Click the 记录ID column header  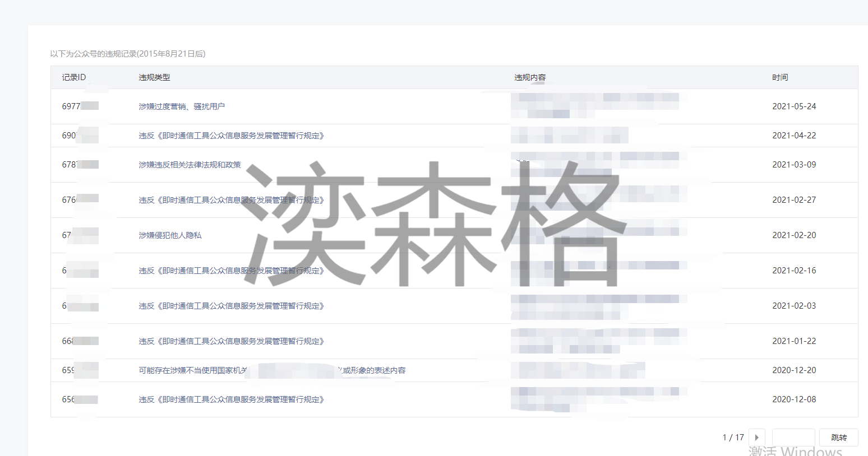[74, 77]
